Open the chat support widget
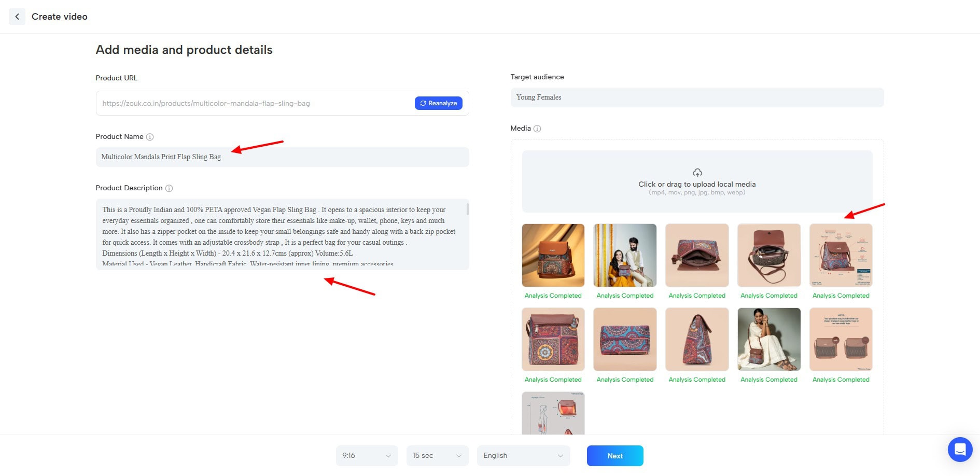Screen dimensions: 980x476 [960, 449]
